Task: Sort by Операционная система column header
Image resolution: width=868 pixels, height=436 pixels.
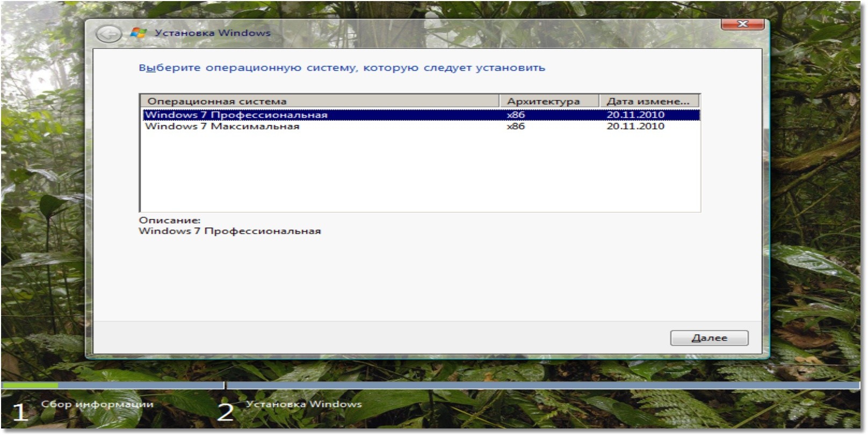Action: (x=320, y=101)
